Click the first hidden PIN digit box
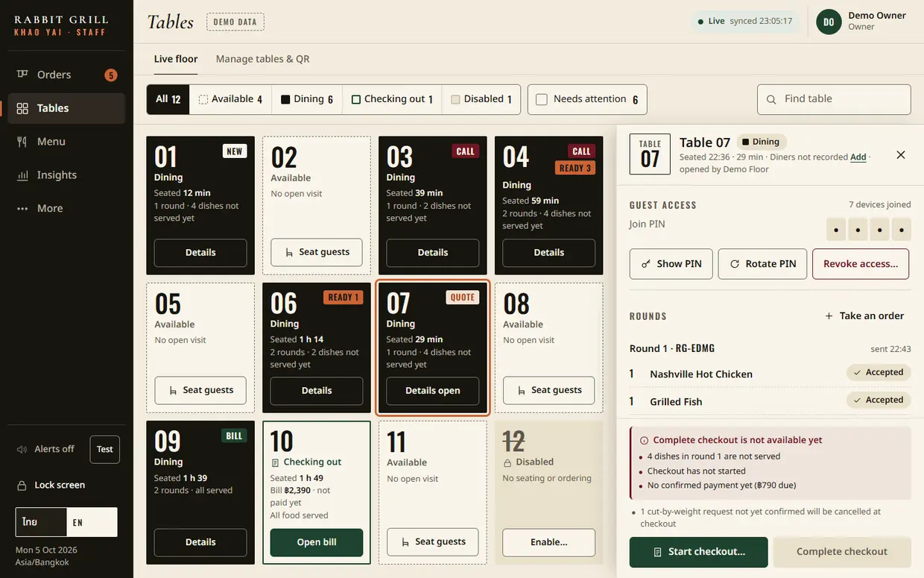924x578 pixels. tap(836, 229)
